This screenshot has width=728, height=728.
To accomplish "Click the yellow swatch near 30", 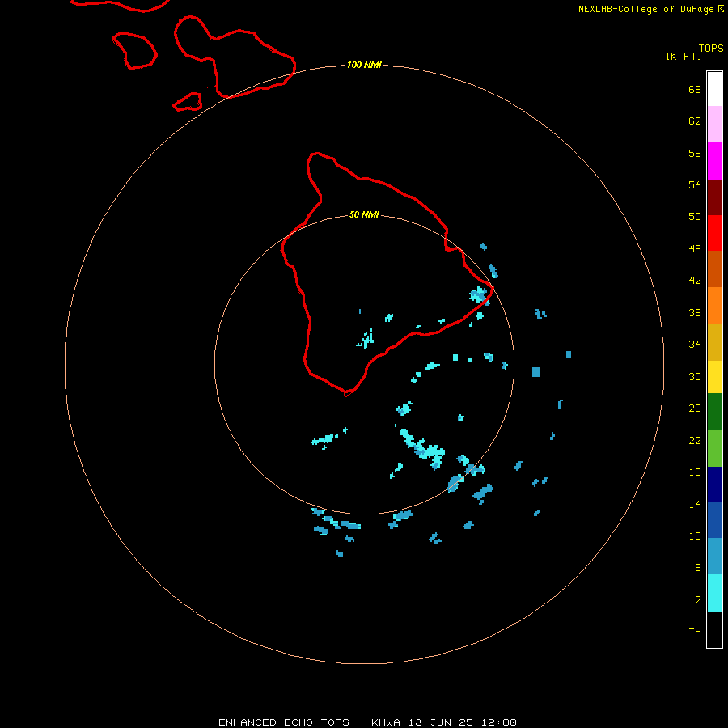I will pyautogui.click(x=714, y=376).
